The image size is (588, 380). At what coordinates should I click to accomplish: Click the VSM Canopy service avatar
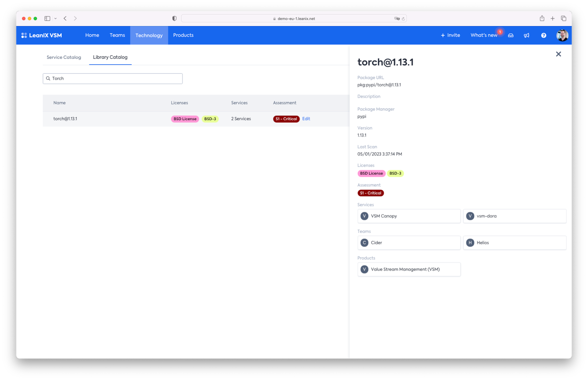[x=364, y=216]
